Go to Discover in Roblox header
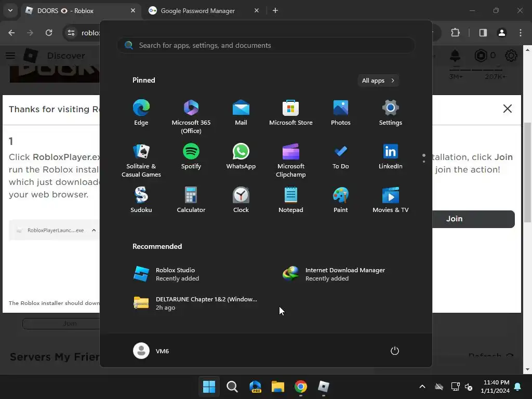Screen dimensions: 532x399 tap(66, 56)
